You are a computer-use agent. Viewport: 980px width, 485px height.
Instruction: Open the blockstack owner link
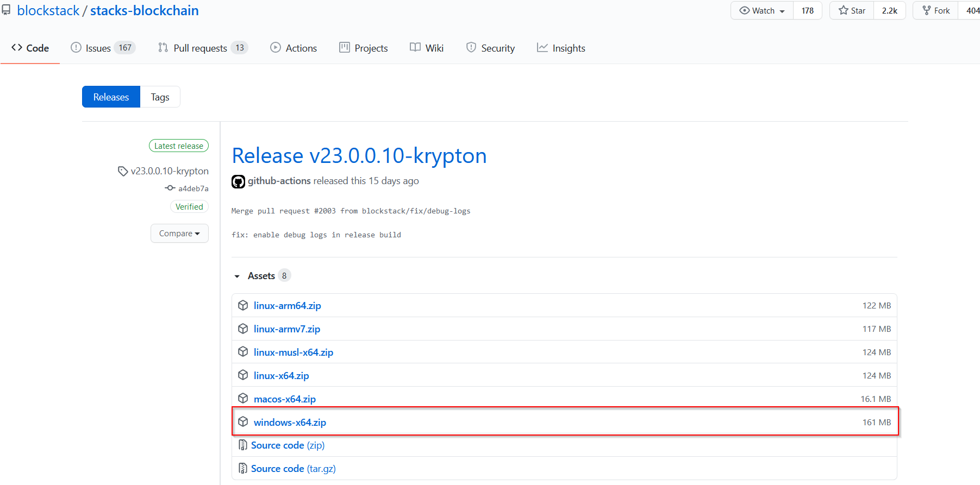pyautogui.click(x=48, y=10)
